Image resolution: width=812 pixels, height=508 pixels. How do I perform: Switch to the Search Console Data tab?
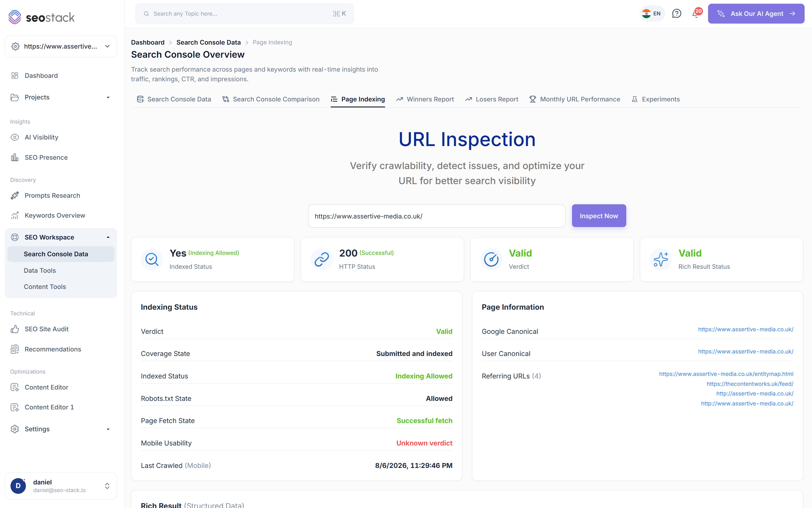click(174, 99)
